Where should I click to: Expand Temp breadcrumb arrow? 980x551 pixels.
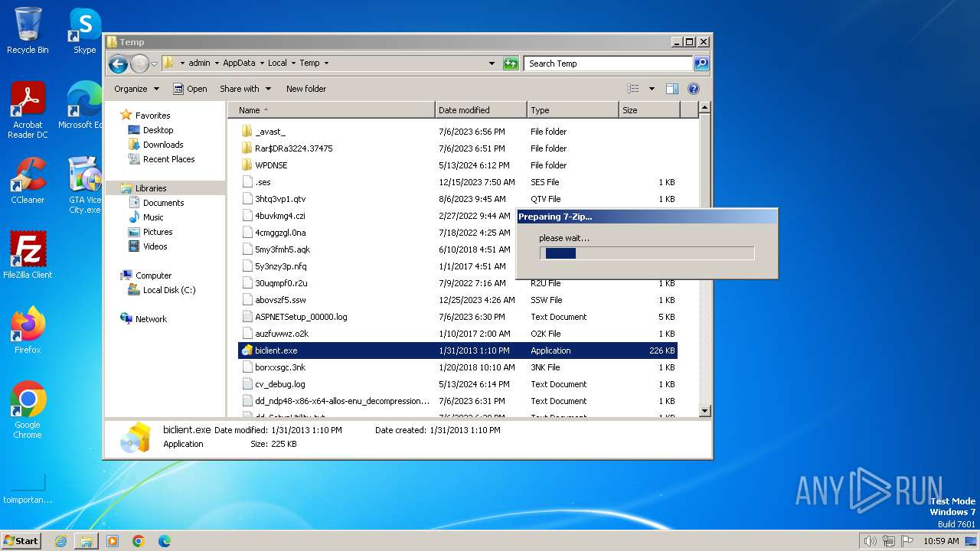click(326, 64)
